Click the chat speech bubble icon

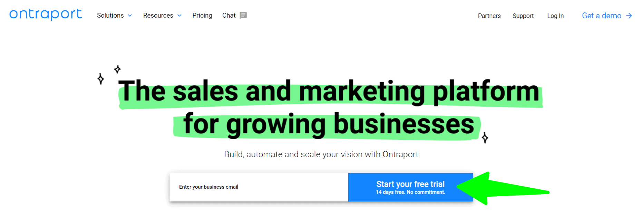pyautogui.click(x=243, y=16)
